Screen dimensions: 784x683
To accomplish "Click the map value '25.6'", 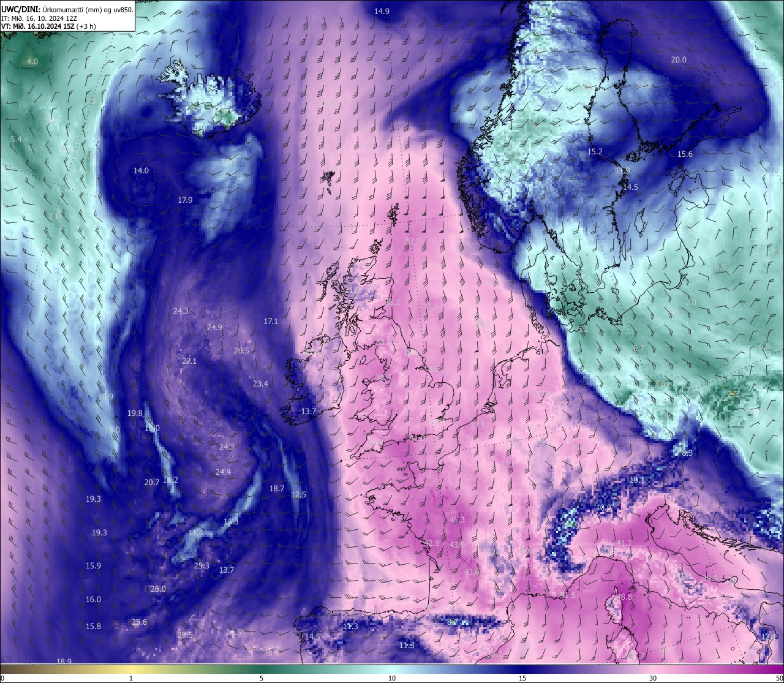I will click(139, 622).
